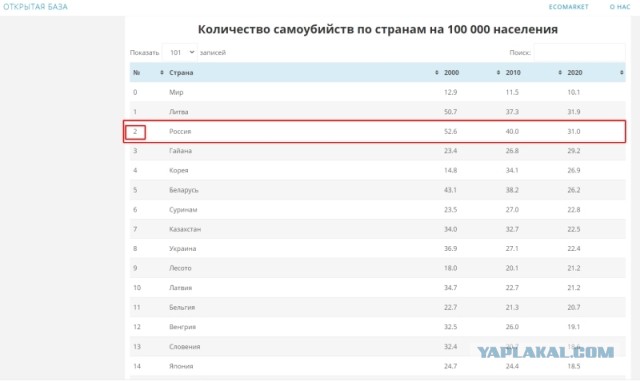Click row number 10 cell
This screenshot has height=382, width=640.
click(x=137, y=288)
